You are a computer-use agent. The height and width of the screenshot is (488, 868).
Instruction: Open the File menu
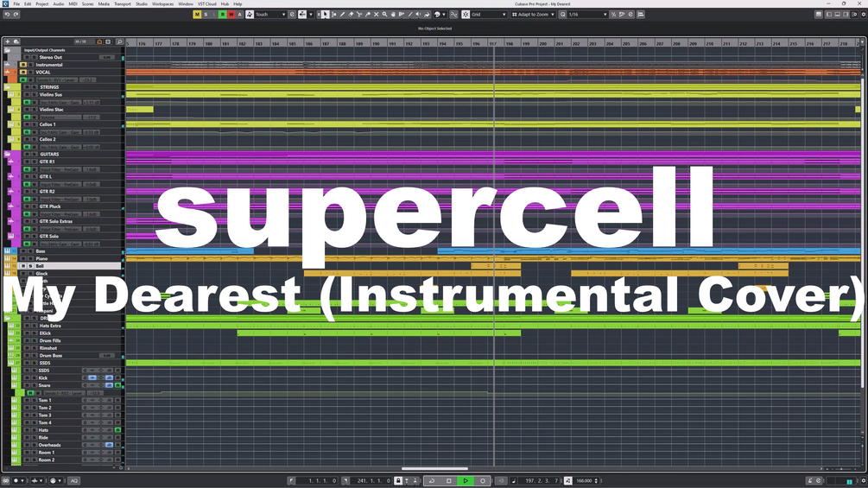[x=16, y=3]
